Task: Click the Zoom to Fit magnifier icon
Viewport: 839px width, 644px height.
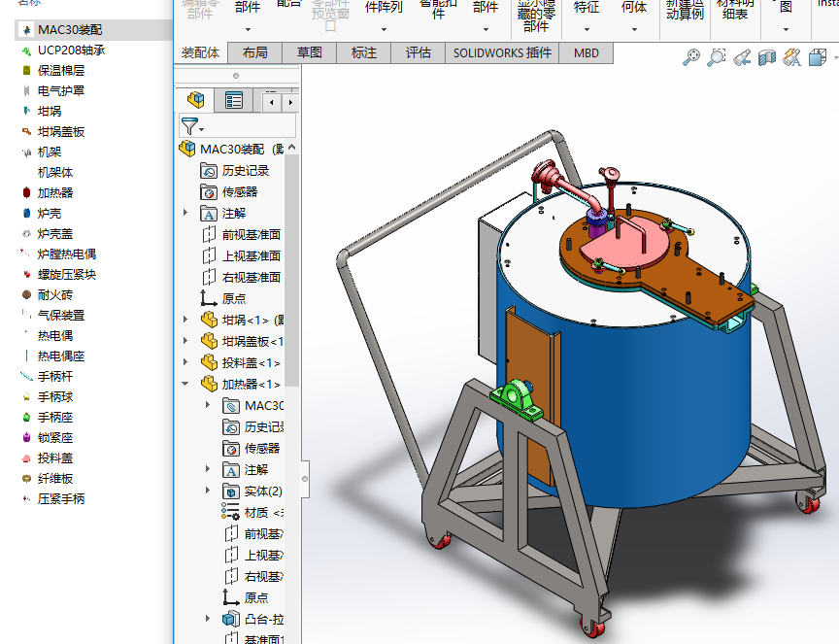Action: pos(691,57)
